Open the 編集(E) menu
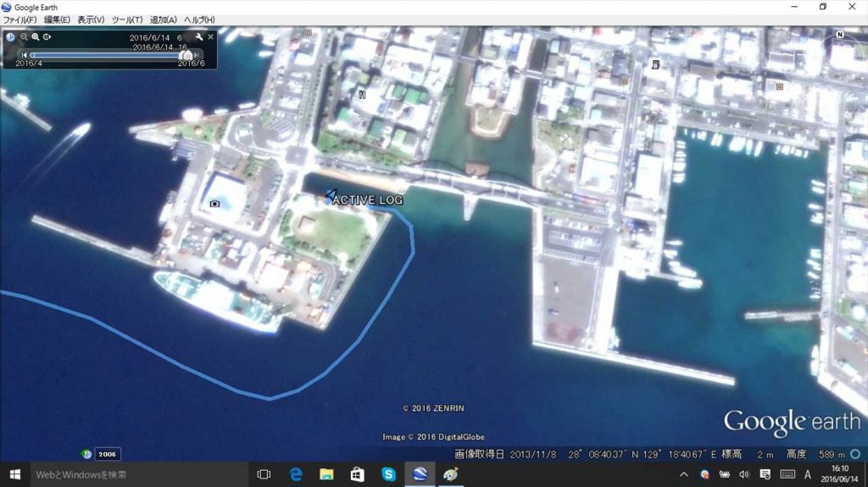This screenshot has width=868, height=487. click(58, 19)
